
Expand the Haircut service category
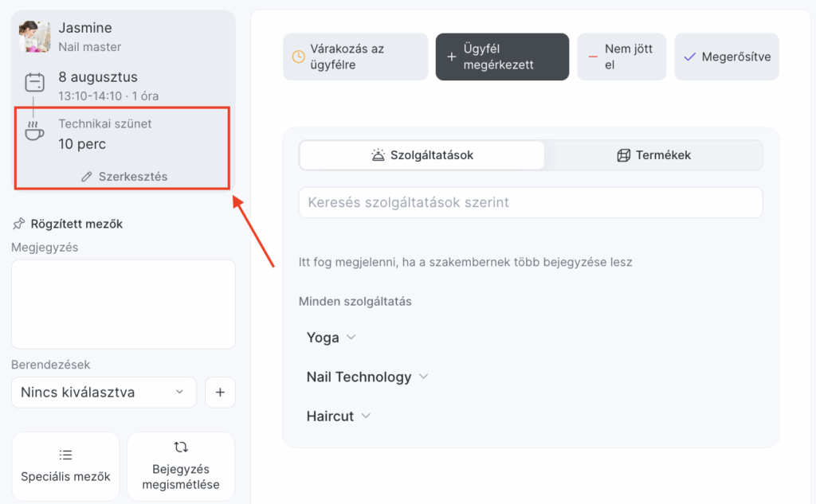(339, 416)
